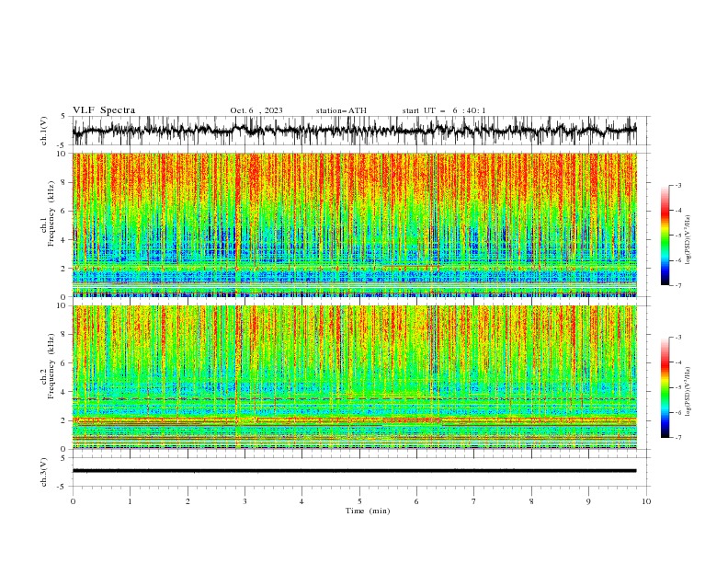
Task: Click the "10" tick on the time axis
Action: click(646, 501)
